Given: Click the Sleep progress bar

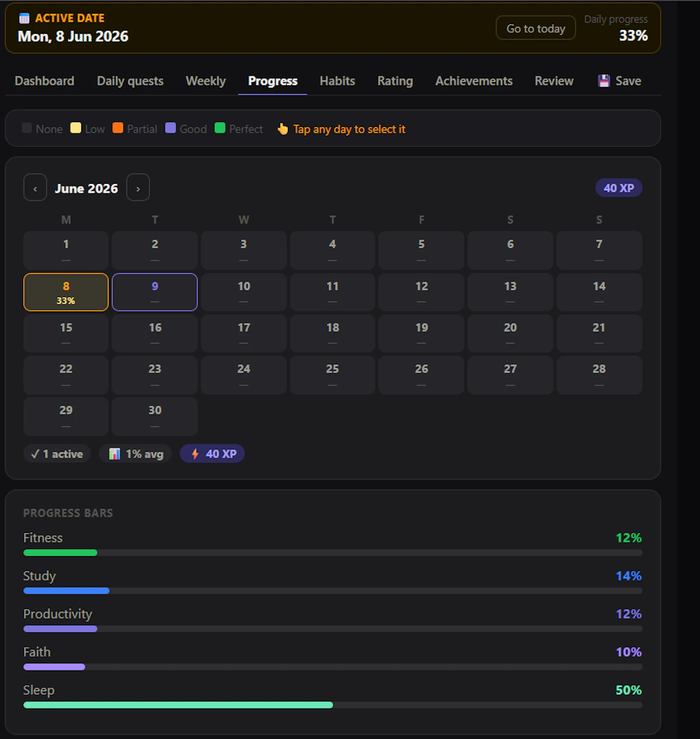Looking at the screenshot, I should coord(332,705).
